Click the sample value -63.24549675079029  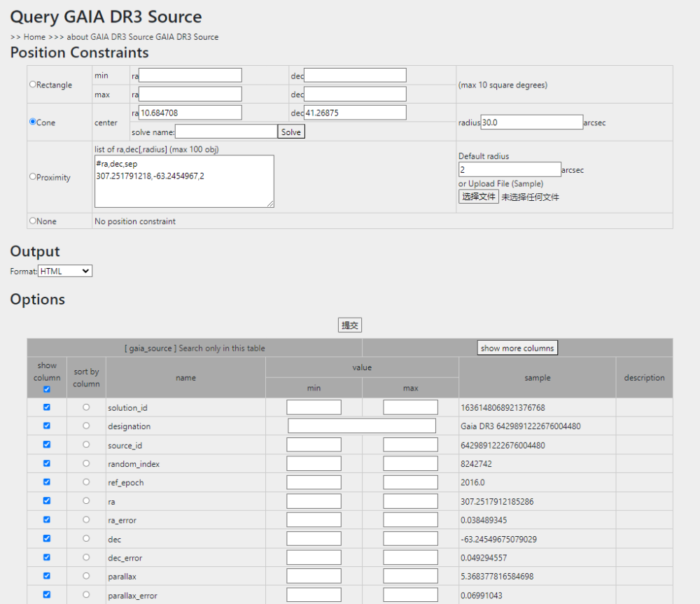click(x=498, y=540)
